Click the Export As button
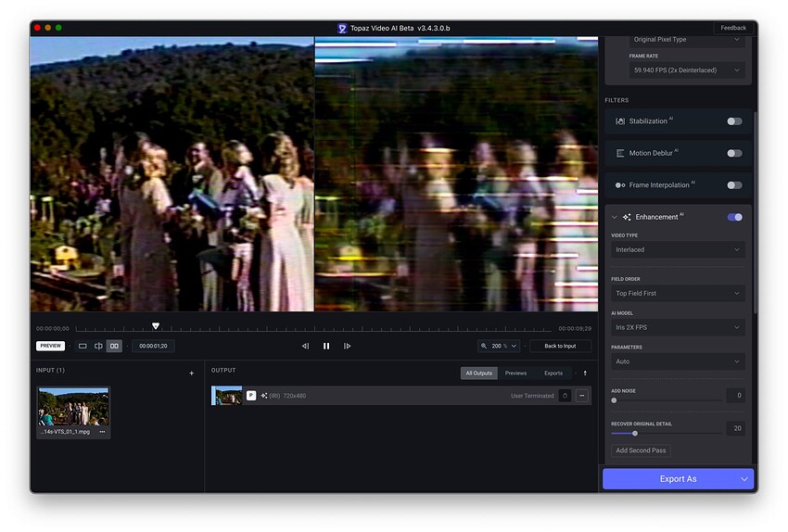788x532 pixels. pyautogui.click(x=678, y=479)
